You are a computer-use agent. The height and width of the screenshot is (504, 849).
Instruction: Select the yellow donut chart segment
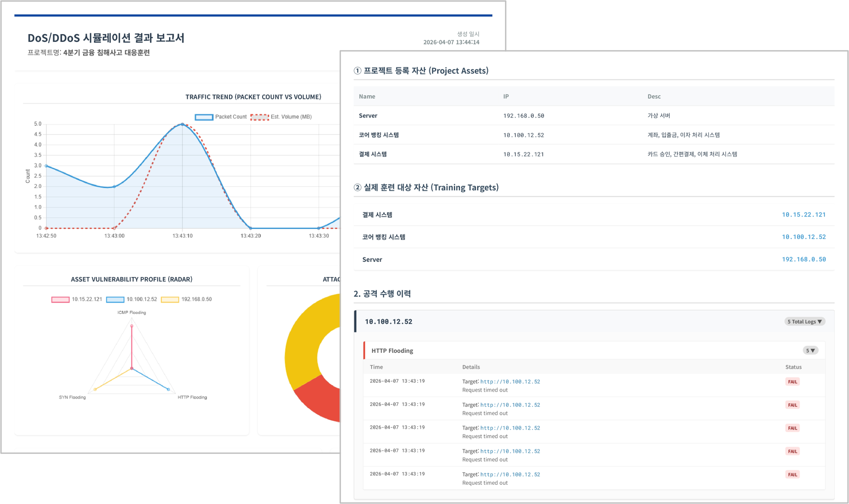pyautogui.click(x=302, y=341)
